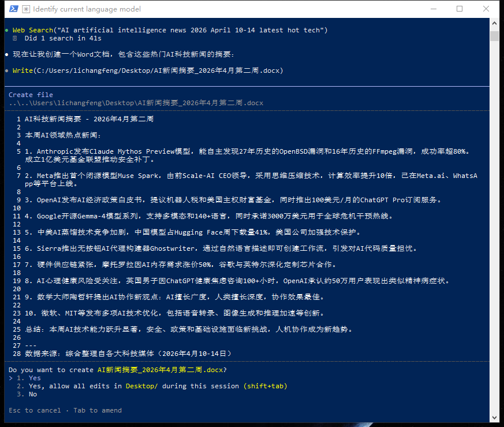Click the asterisk icon beside window title
The image size is (504, 427).
click(26, 9)
